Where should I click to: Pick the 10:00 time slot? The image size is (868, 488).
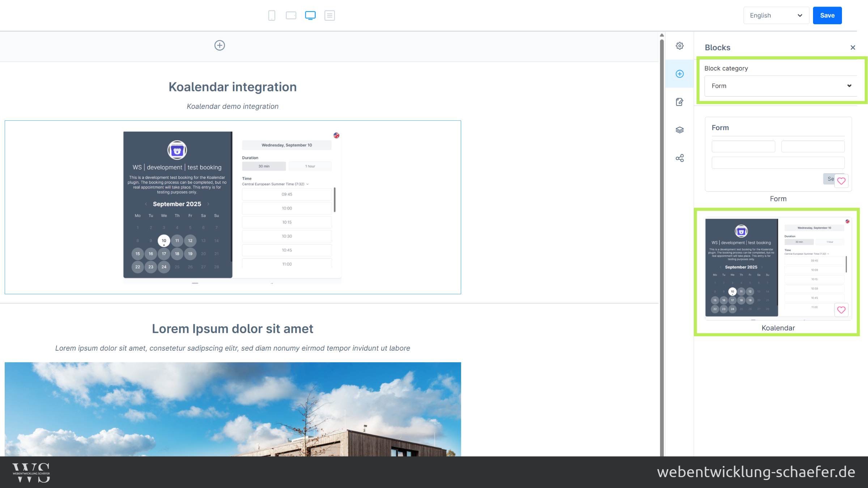[x=287, y=208]
